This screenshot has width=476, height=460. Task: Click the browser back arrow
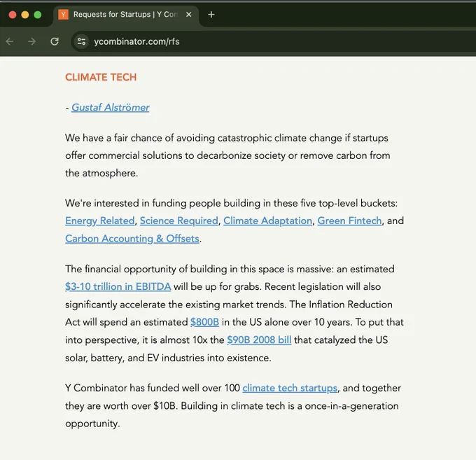coord(10,41)
